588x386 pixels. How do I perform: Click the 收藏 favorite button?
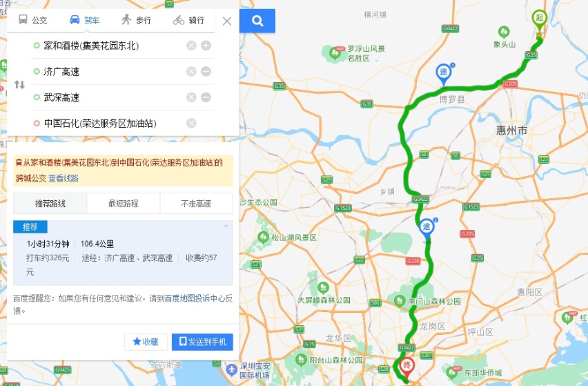point(146,342)
